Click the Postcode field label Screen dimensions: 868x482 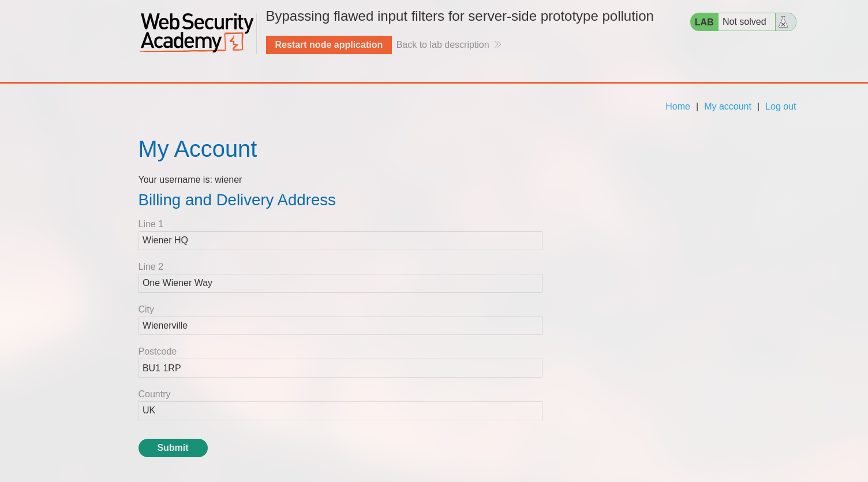tap(158, 352)
